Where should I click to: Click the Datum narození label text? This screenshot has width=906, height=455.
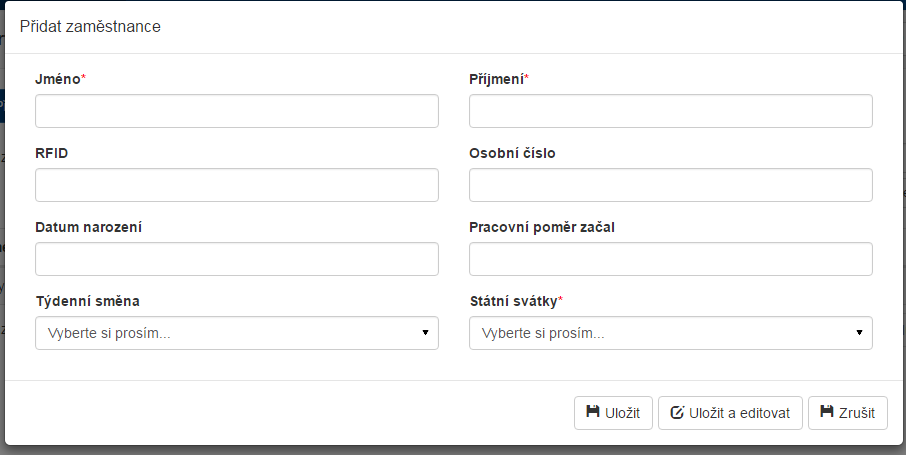[x=88, y=227]
